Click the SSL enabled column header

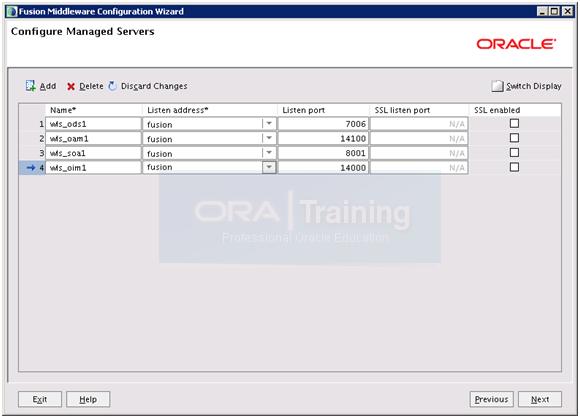pos(515,110)
